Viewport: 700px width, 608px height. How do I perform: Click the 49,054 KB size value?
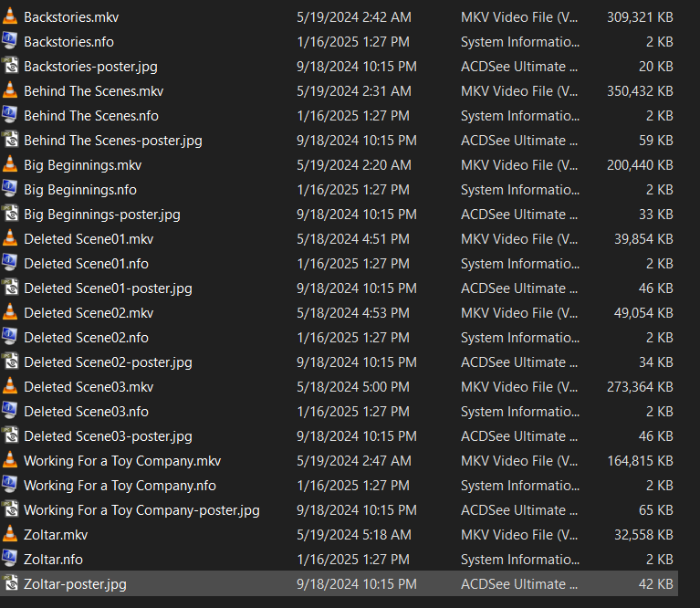[643, 313]
